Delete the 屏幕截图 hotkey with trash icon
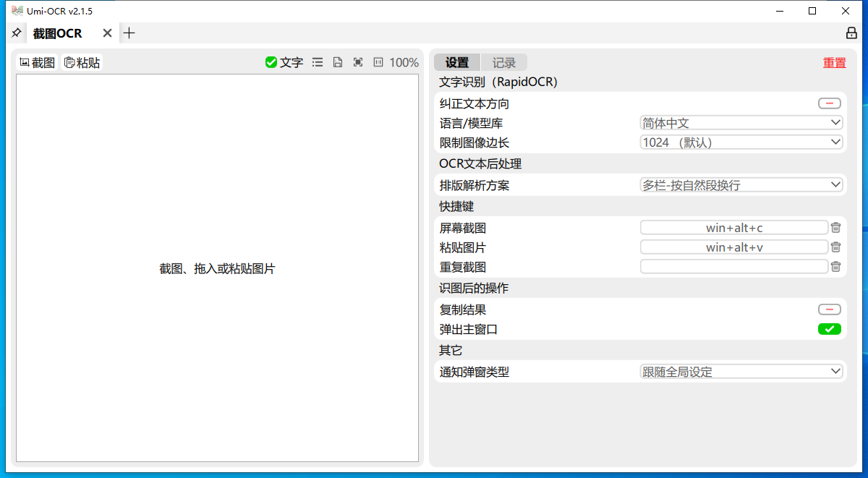The width and height of the screenshot is (868, 478). click(836, 228)
